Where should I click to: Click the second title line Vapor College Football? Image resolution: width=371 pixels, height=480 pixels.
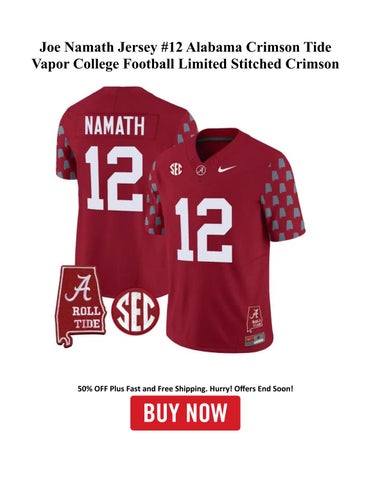185,64
